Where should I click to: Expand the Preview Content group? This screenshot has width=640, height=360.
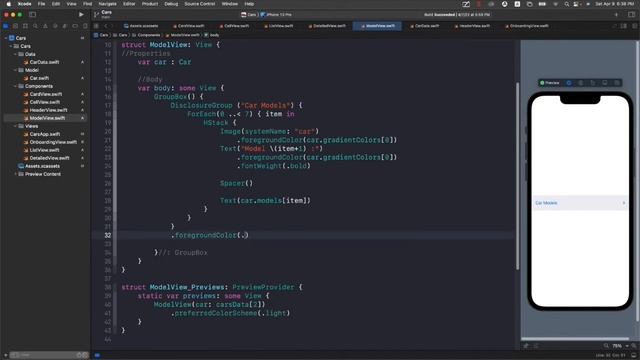click(15, 174)
